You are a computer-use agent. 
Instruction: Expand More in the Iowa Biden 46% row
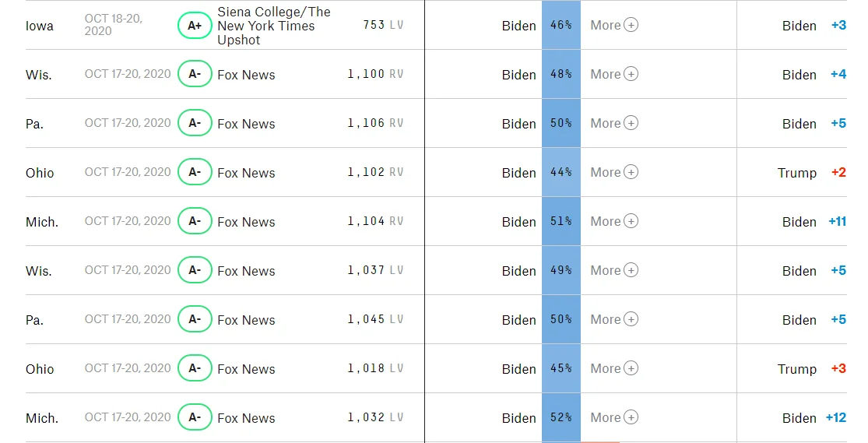pos(614,25)
